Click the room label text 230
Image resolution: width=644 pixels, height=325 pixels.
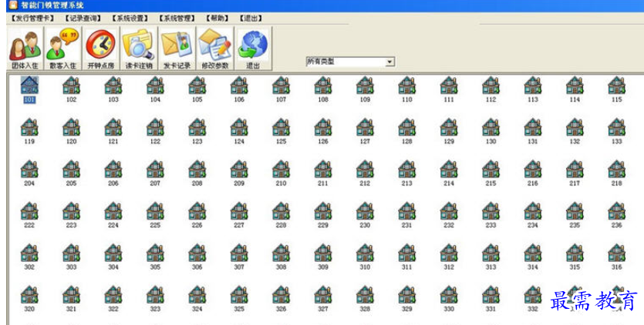pyautogui.click(x=365, y=226)
